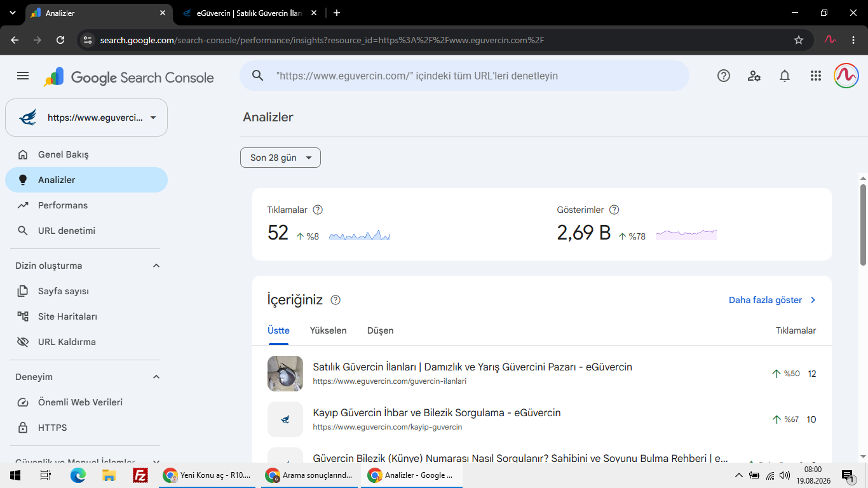Image resolution: width=868 pixels, height=488 pixels.
Task: Open the volume control in system tray
Action: coord(785,475)
